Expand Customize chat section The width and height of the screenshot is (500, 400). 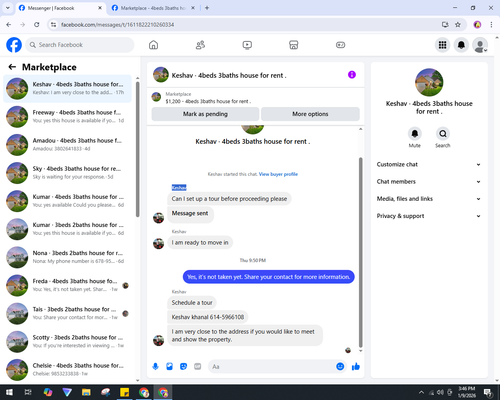[x=429, y=164]
